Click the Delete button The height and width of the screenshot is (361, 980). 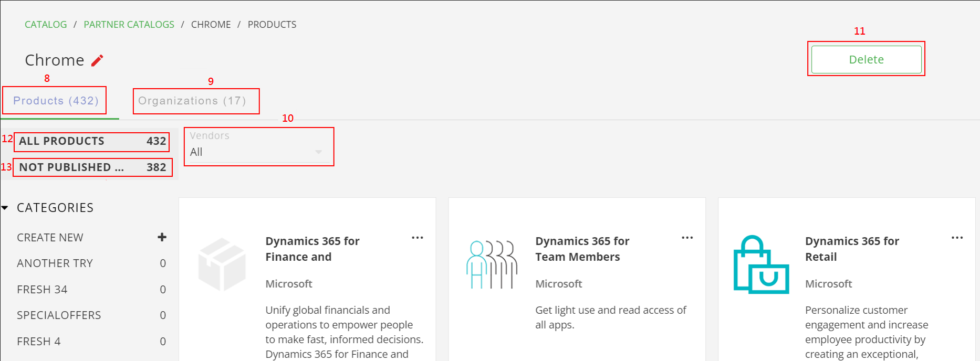tap(867, 60)
